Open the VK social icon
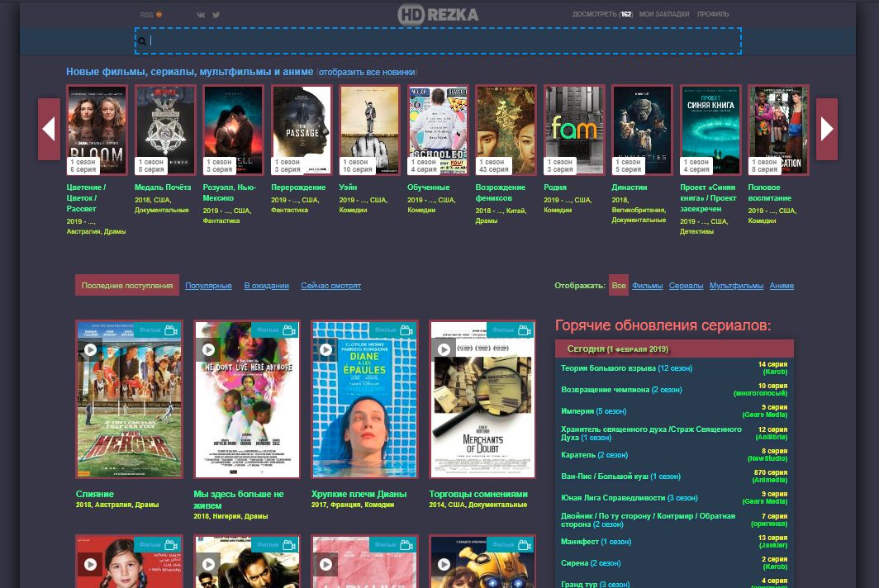 201,15
